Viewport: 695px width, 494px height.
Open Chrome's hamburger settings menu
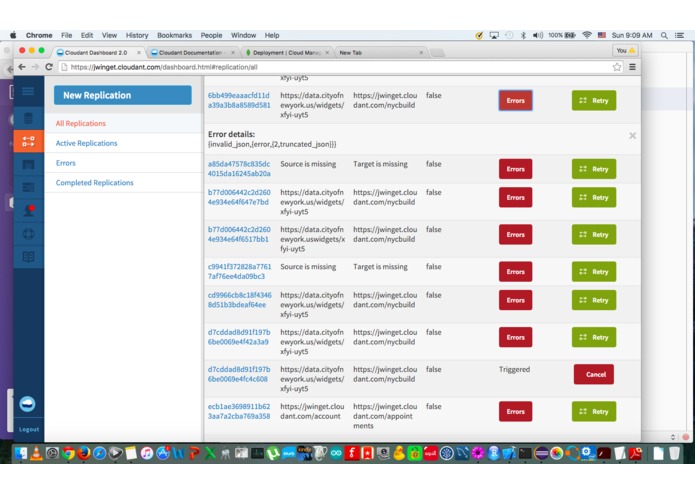(633, 67)
